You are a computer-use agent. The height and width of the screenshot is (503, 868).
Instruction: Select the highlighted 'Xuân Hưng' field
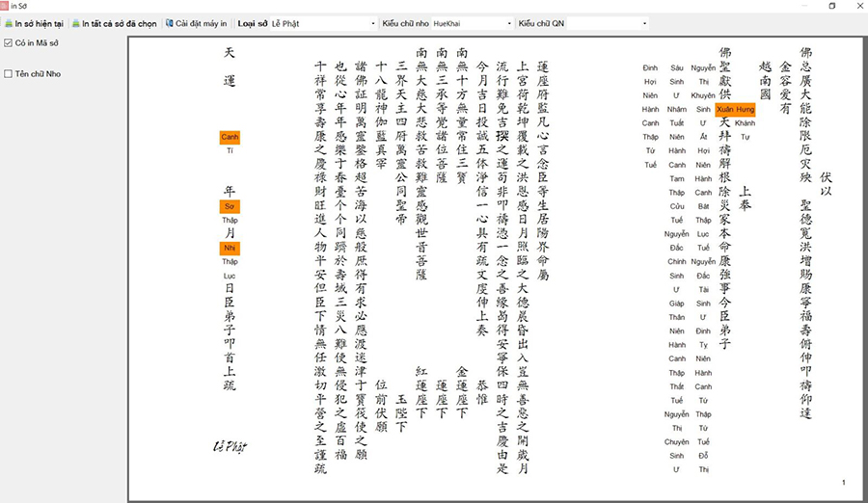click(x=735, y=110)
